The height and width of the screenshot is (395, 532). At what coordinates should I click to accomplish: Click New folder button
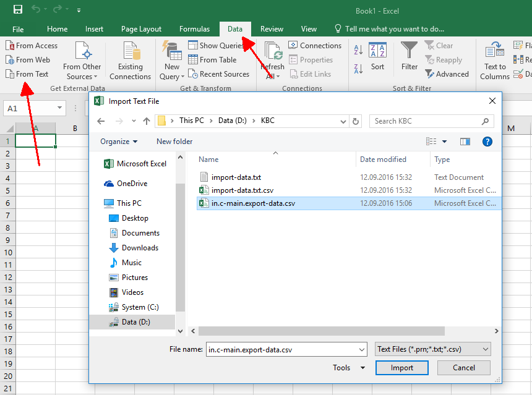[x=174, y=142]
